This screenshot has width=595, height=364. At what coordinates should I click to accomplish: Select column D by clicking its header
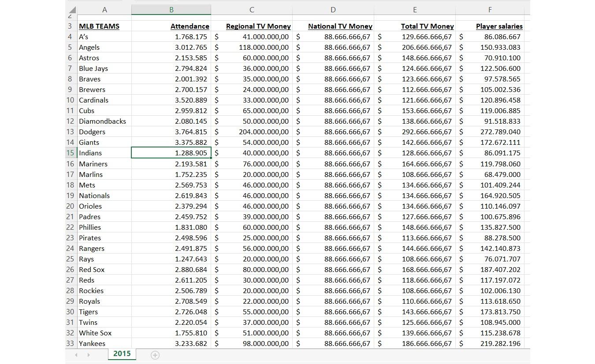333,9
